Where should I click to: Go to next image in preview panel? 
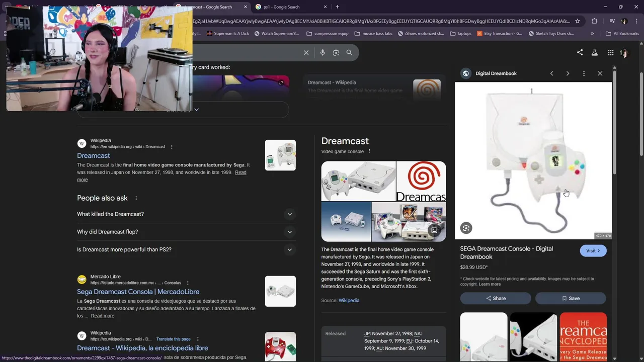(568, 73)
